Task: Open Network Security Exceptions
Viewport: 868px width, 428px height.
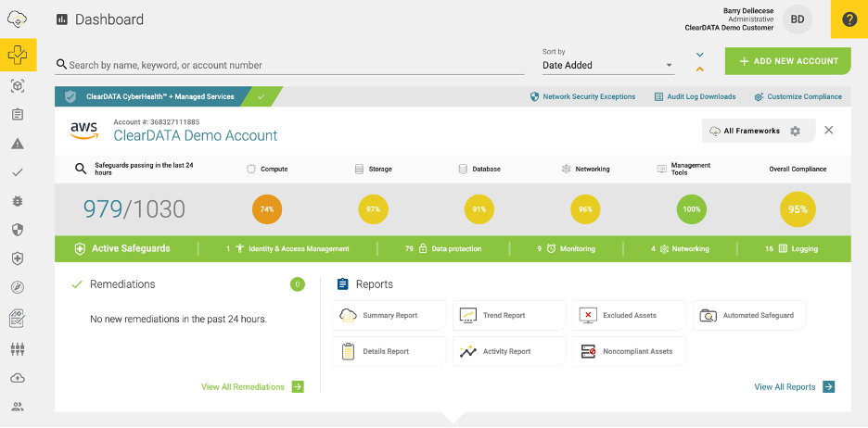Action: (583, 96)
